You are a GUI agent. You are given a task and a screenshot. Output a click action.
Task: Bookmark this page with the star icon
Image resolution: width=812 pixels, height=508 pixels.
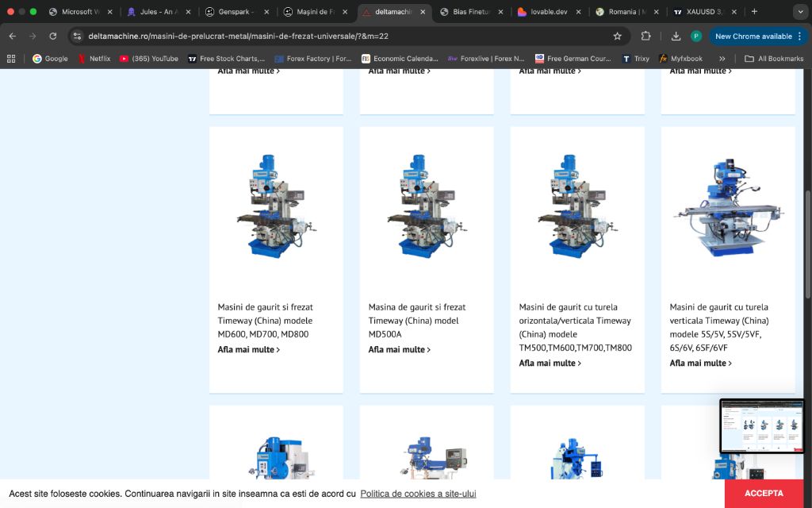point(617,36)
